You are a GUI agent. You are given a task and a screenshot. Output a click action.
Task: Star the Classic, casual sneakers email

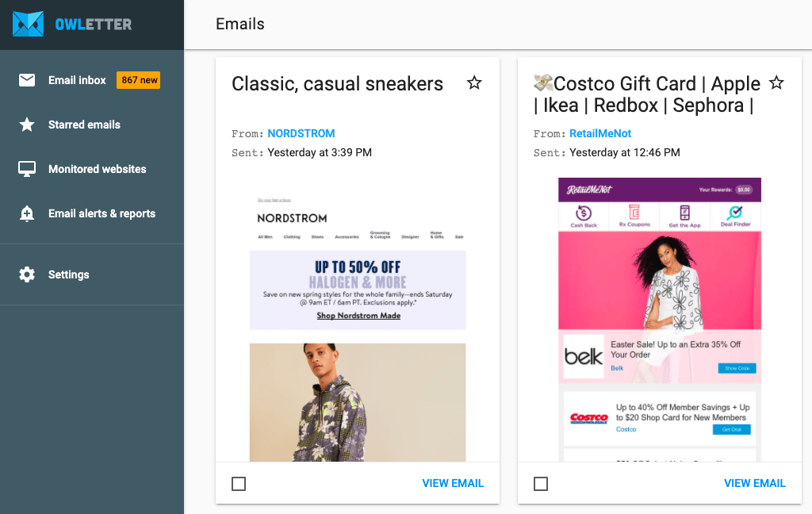click(474, 82)
